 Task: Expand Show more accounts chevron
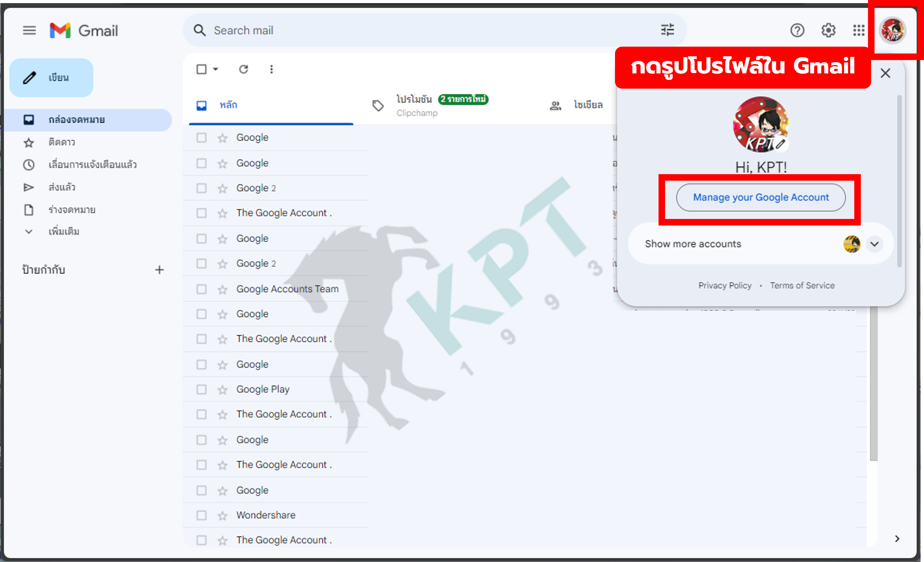point(875,244)
